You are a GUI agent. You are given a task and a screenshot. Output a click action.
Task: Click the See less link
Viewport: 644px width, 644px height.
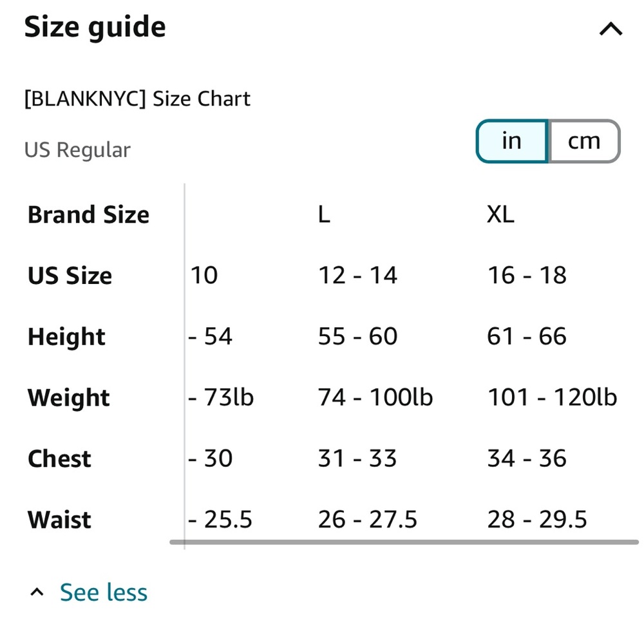point(104,592)
